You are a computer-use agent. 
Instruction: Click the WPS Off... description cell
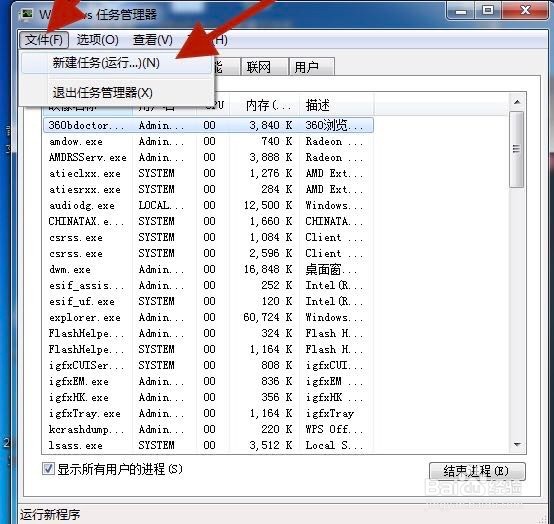point(334,430)
